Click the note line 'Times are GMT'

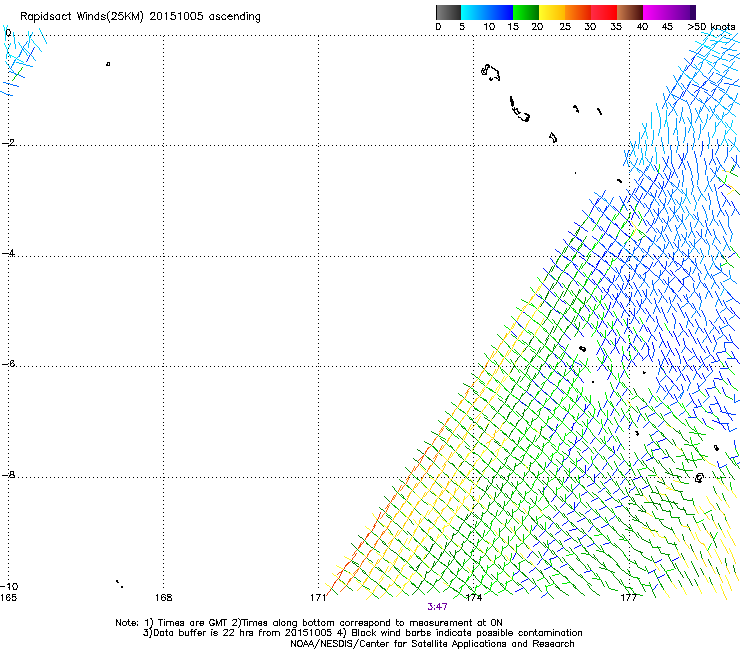(193, 623)
